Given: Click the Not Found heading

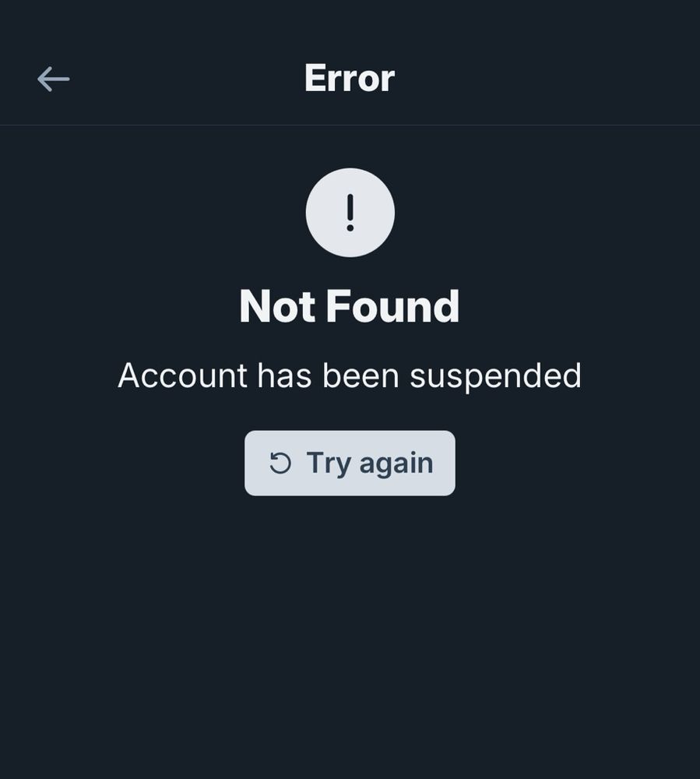Looking at the screenshot, I should [x=350, y=306].
